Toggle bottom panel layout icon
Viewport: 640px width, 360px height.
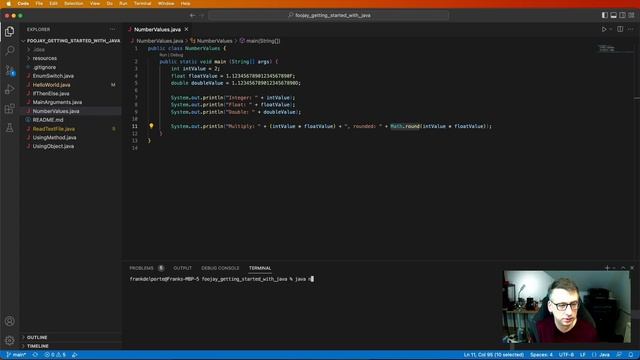point(613,15)
